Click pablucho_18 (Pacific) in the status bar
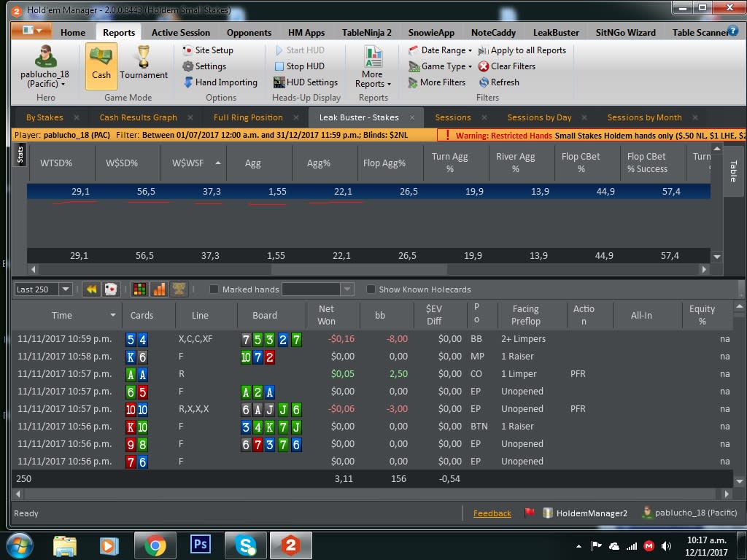Viewport: 747px width, 560px height. click(690, 513)
